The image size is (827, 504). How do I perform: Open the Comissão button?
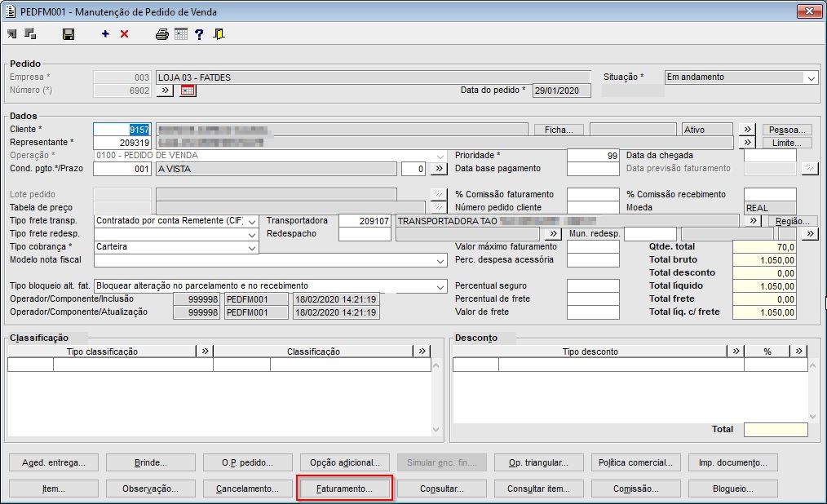pos(635,489)
